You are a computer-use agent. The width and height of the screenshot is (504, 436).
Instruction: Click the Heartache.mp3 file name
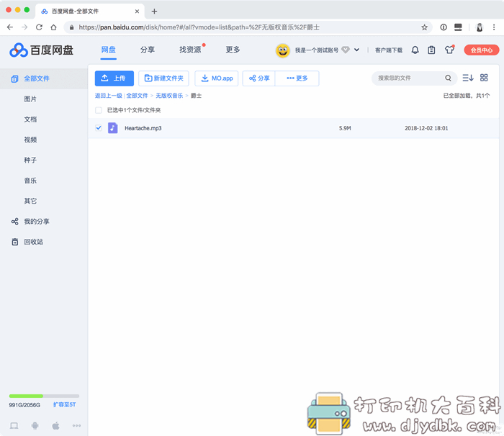tap(143, 128)
